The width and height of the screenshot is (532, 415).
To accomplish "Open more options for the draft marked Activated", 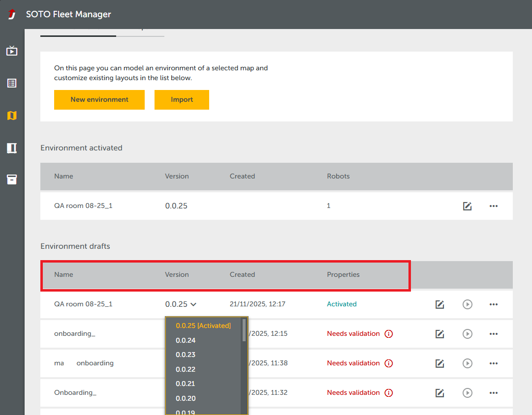I will (x=494, y=304).
